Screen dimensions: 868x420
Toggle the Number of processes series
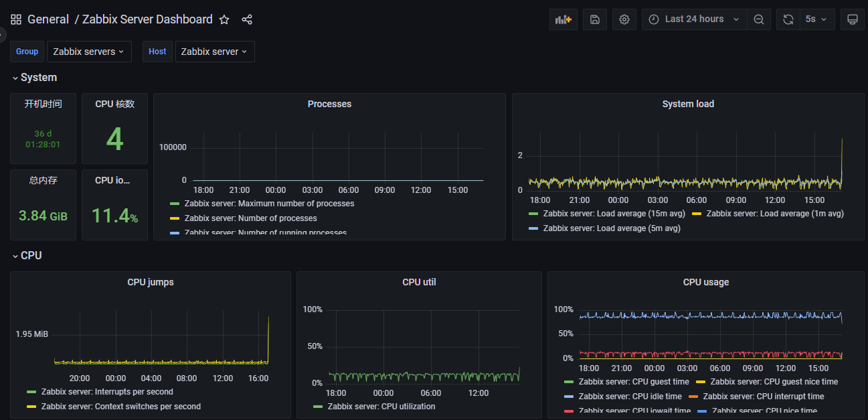click(250, 218)
